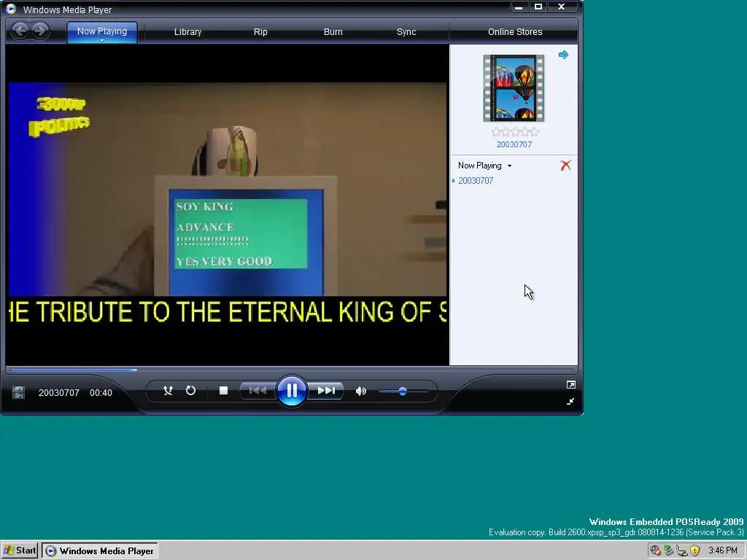
Task: Switch to full screen view
Action: pyautogui.click(x=570, y=385)
